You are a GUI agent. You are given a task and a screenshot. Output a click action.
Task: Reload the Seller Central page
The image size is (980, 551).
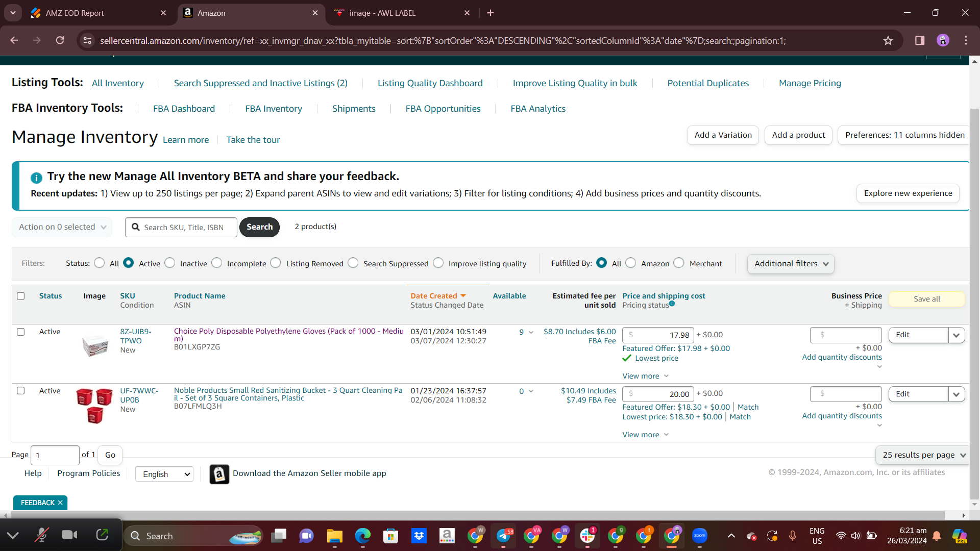point(60,40)
